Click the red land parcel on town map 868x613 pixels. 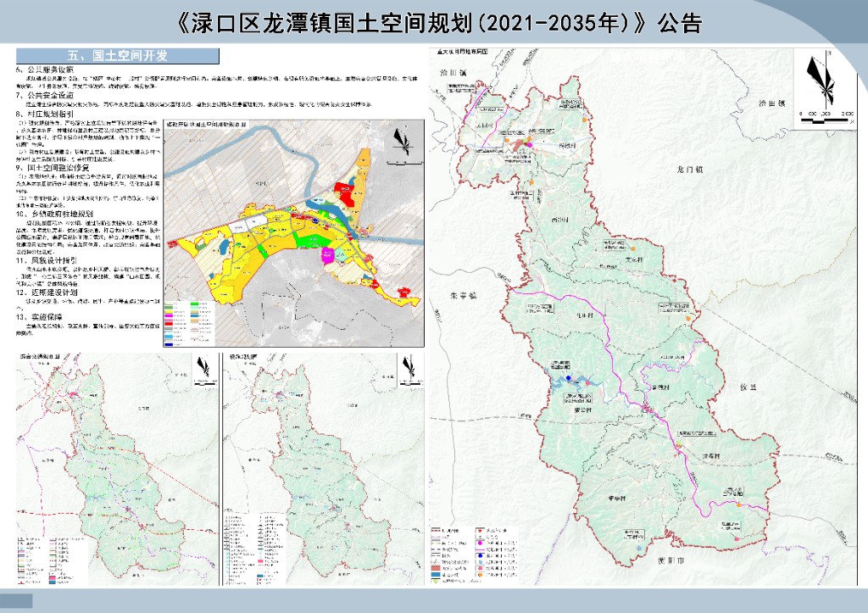pos(346,191)
